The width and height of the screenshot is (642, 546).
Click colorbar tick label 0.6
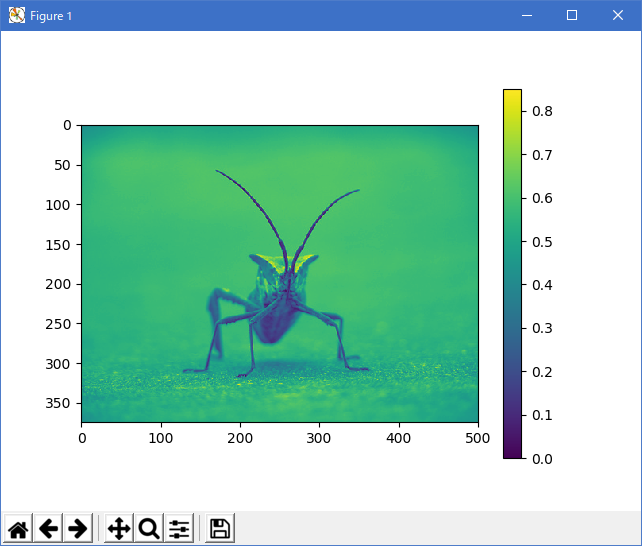pos(542,199)
